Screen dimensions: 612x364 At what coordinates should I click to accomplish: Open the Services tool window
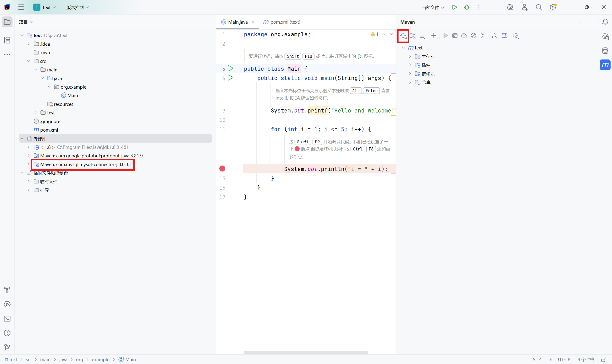[7, 304]
